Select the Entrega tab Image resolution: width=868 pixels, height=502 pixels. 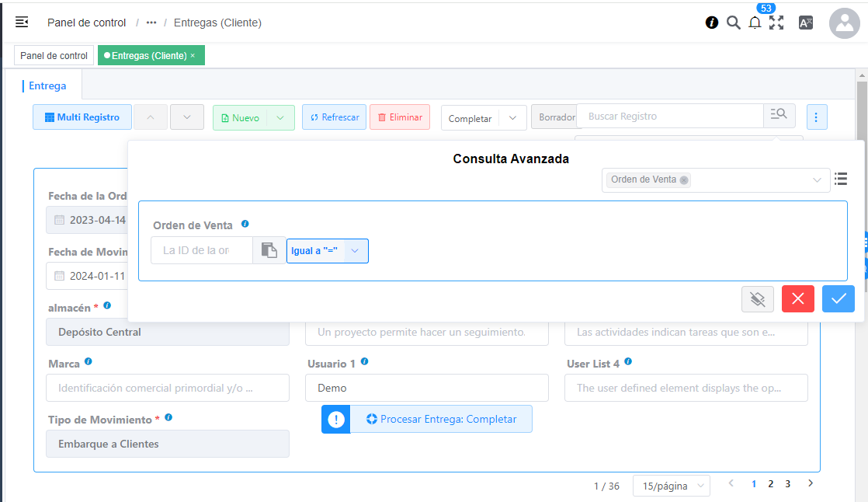coord(47,85)
